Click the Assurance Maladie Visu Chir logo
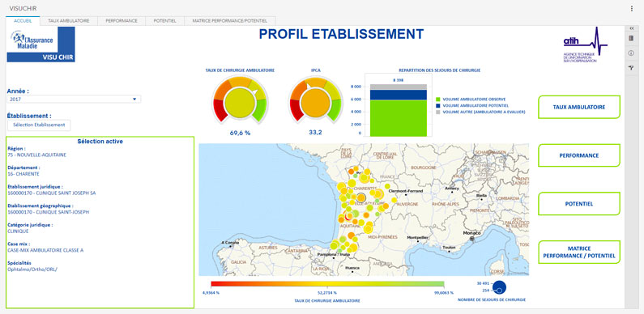 point(41,45)
